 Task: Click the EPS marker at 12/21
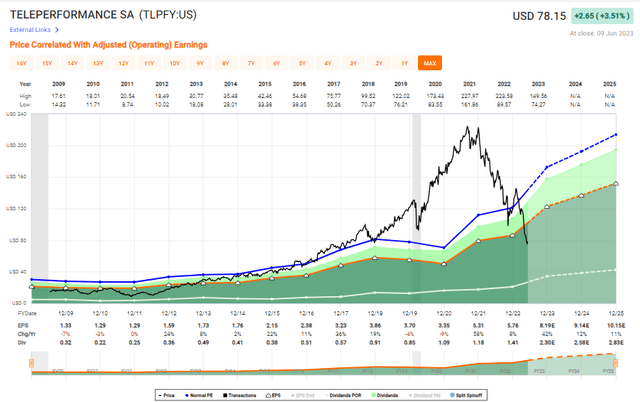coord(478,240)
